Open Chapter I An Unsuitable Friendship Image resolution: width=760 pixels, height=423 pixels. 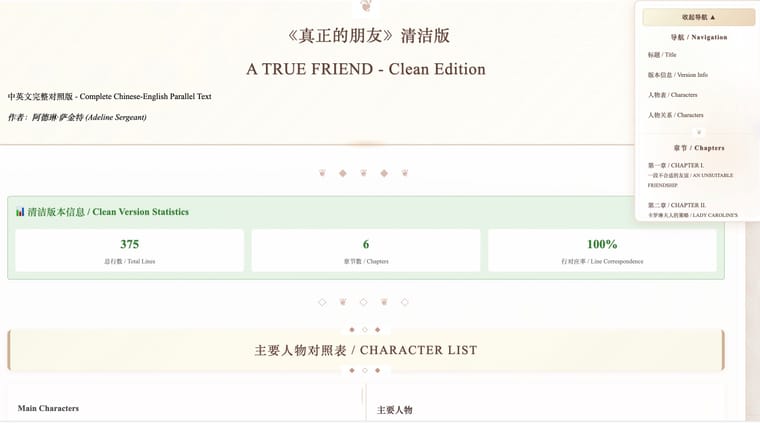tap(690, 175)
